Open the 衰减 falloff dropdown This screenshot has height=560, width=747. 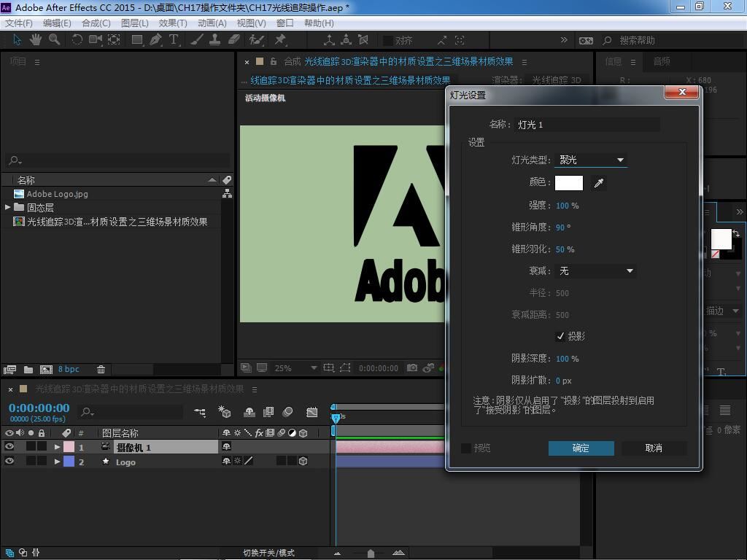pyautogui.click(x=595, y=271)
